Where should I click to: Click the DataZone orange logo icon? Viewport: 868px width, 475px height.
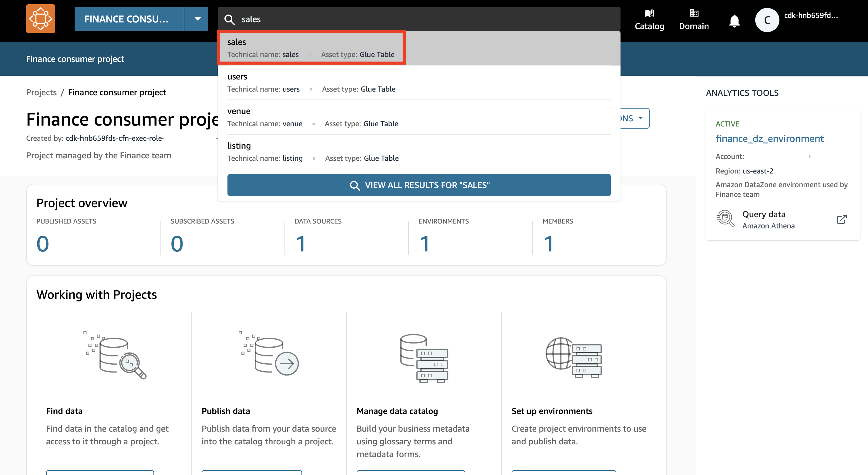40,19
